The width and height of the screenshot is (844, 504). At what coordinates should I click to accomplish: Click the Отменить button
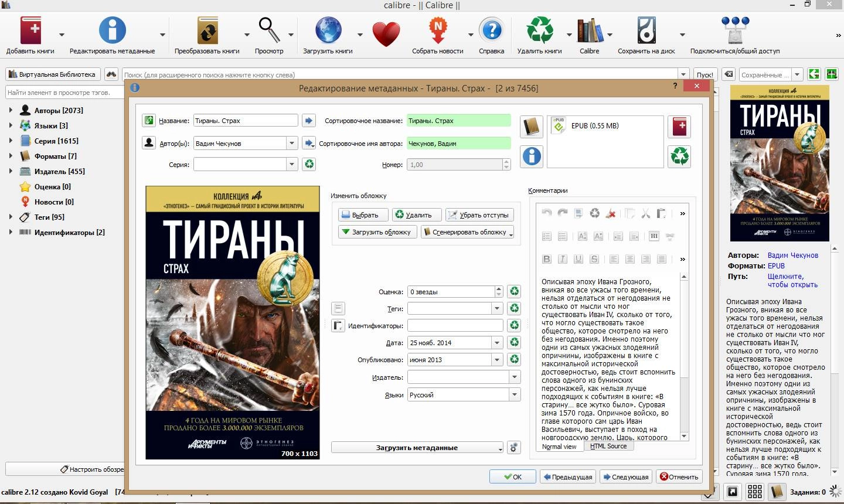(680, 476)
